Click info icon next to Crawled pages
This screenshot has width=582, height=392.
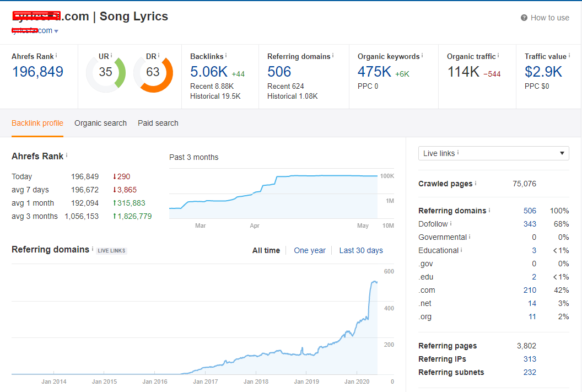click(476, 184)
